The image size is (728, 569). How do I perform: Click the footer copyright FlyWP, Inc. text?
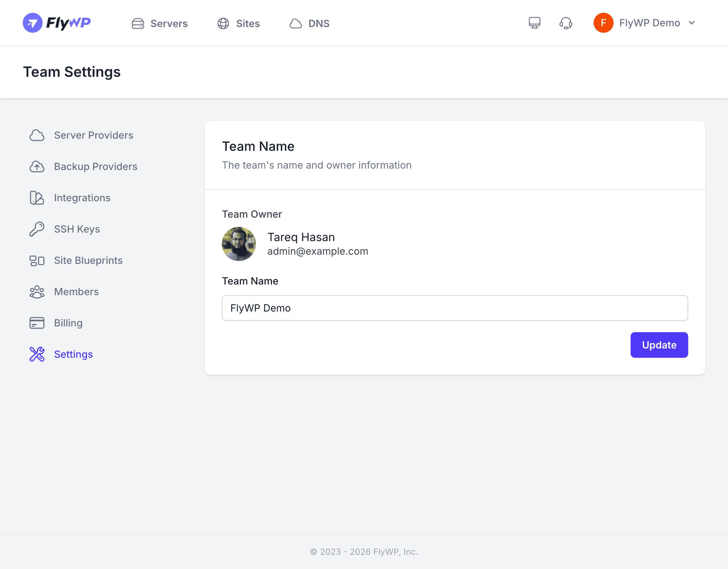364,552
